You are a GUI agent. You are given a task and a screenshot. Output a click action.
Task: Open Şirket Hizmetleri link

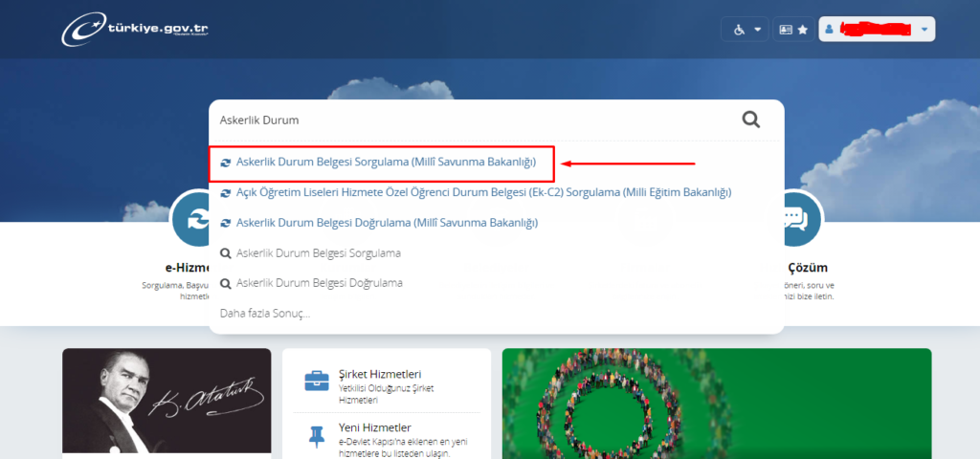click(x=380, y=374)
